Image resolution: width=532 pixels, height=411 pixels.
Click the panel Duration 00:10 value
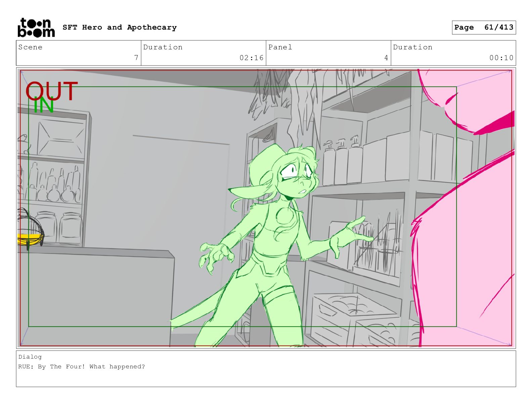501,58
